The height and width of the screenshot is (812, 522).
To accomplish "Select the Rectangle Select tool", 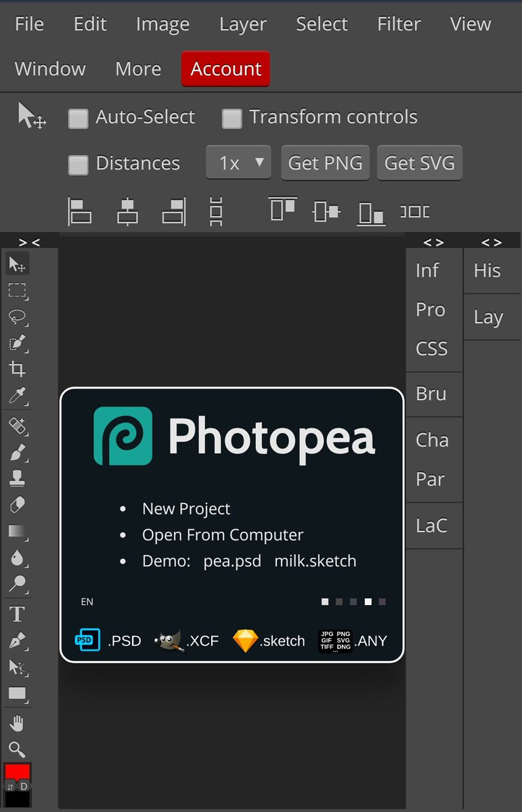I will click(x=18, y=291).
